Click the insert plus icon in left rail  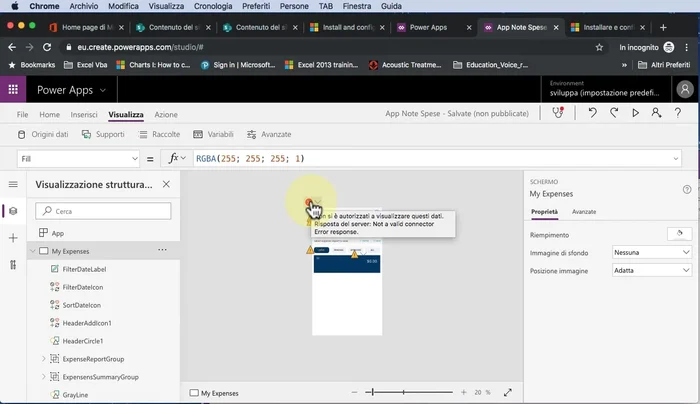13,238
